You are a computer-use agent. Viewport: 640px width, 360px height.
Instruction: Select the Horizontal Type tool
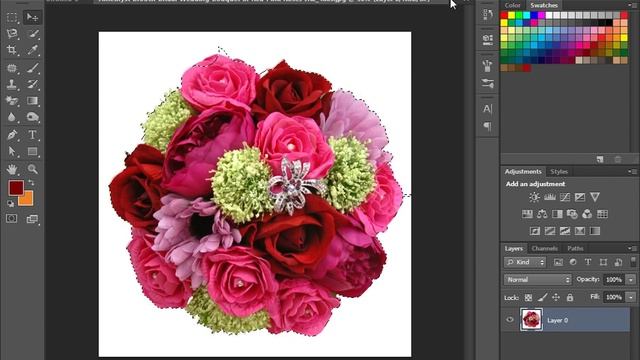coord(32,135)
